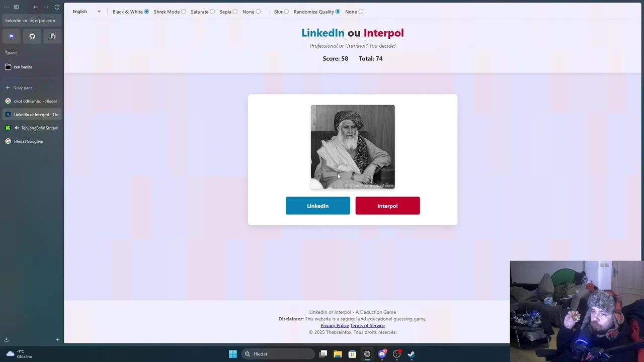Click the Total: 74 text

371,59
